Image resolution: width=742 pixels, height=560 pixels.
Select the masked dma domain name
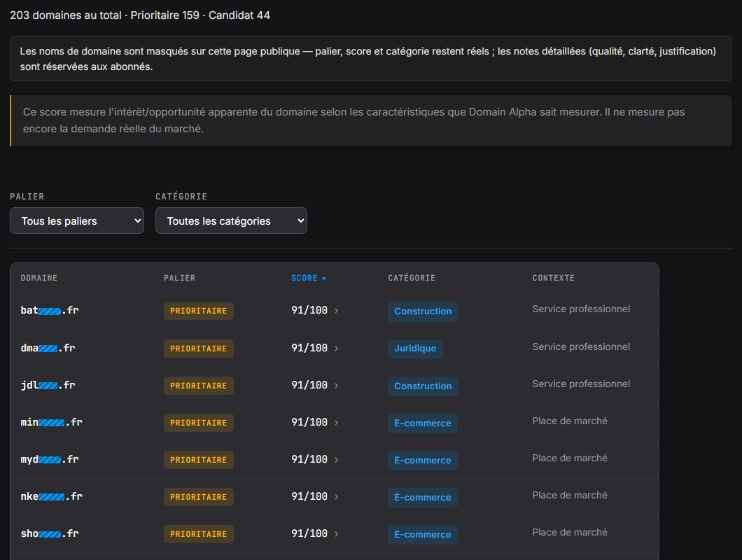pyautogui.click(x=48, y=349)
